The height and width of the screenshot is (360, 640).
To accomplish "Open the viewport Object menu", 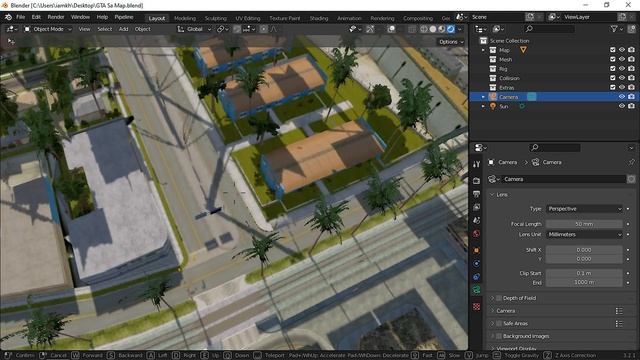I will click(x=142, y=29).
